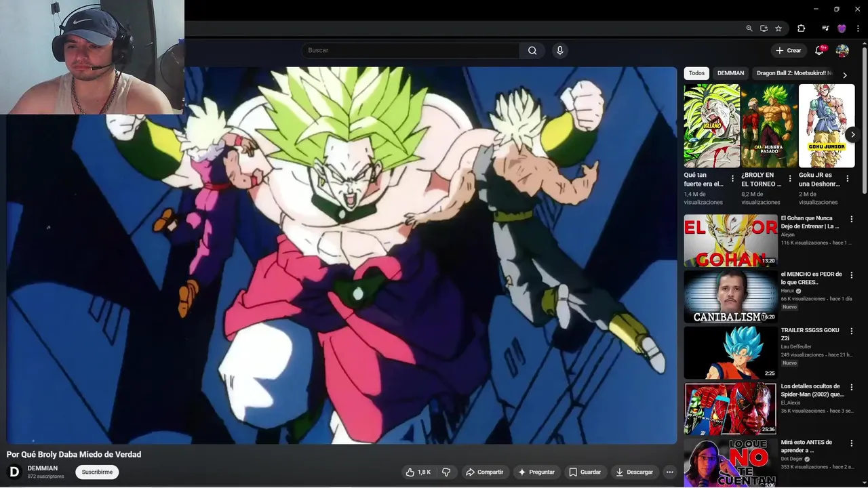Like the video (1,8 K)
The width and height of the screenshot is (868, 488).
[418, 472]
